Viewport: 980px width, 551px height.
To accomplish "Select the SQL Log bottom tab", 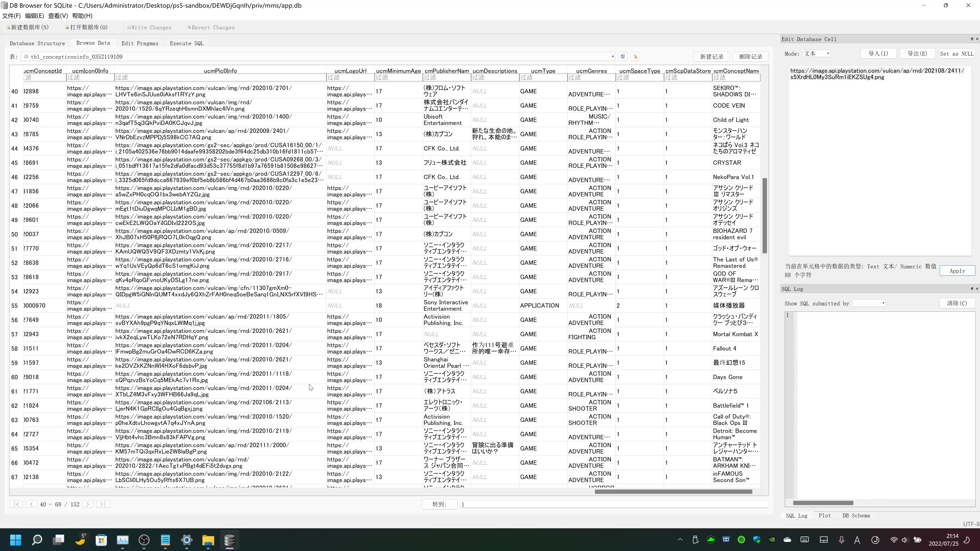I will point(797,516).
